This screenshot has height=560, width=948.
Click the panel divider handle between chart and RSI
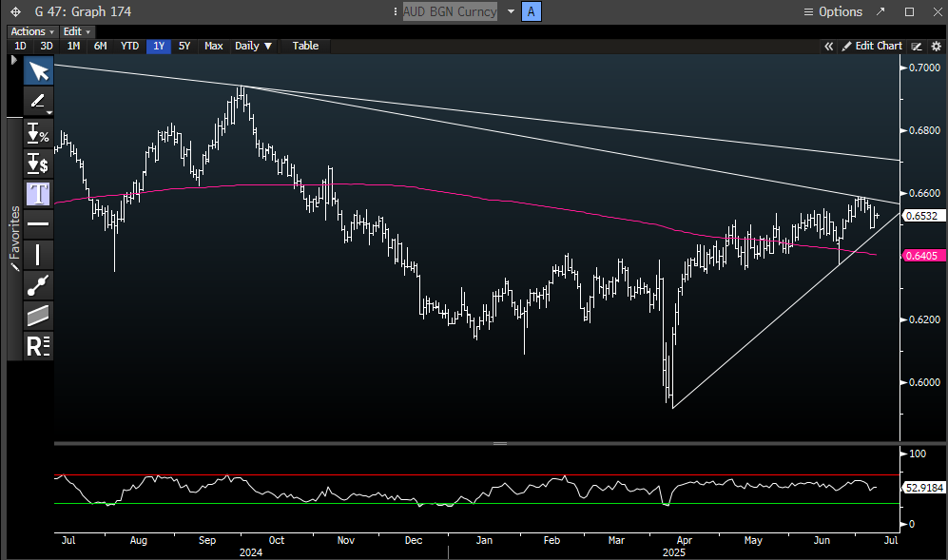[500, 443]
